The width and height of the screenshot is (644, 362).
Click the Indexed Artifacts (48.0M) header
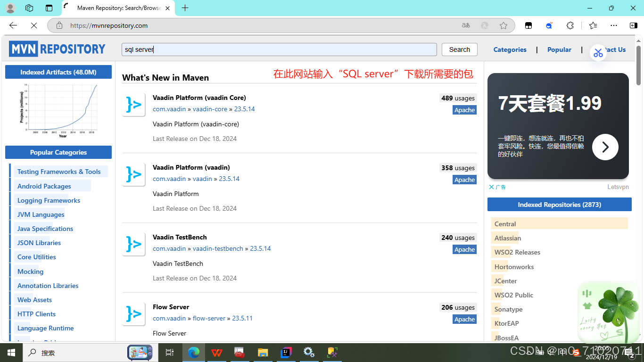pos(58,72)
